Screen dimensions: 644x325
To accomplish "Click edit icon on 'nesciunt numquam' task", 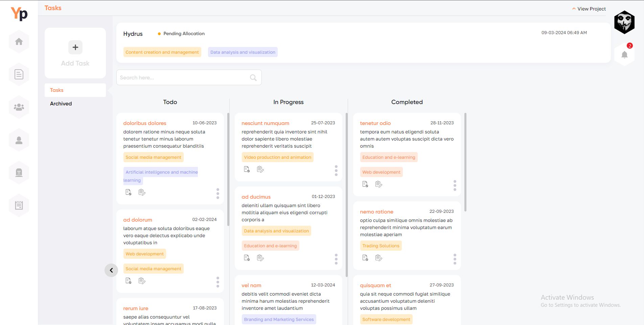I will [x=260, y=169].
